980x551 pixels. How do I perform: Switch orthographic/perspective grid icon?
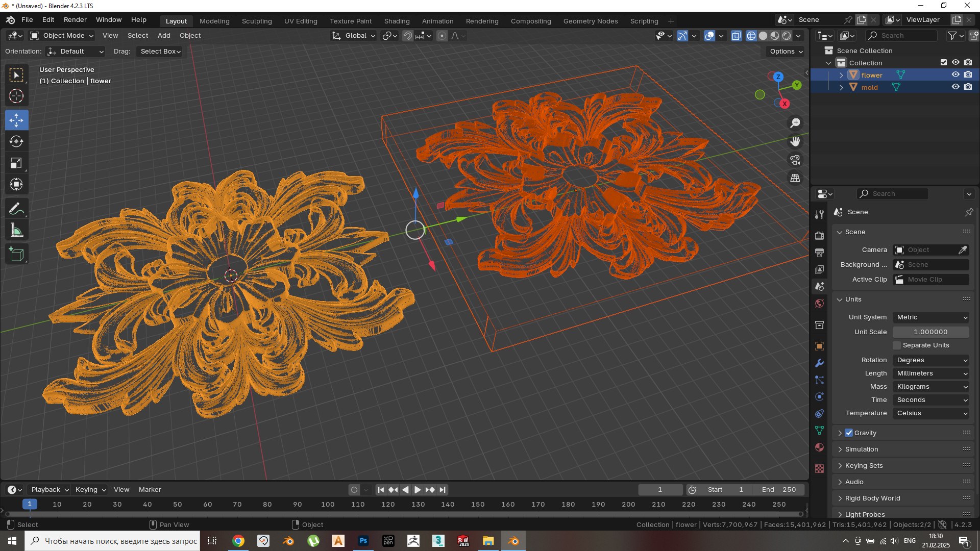click(795, 178)
